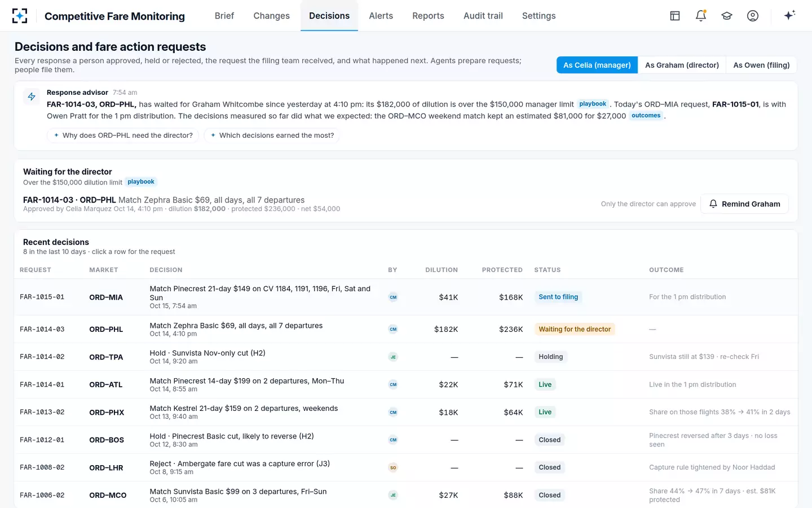Click the "Waiting for the director" status badge
812x508 pixels.
coord(575,329)
